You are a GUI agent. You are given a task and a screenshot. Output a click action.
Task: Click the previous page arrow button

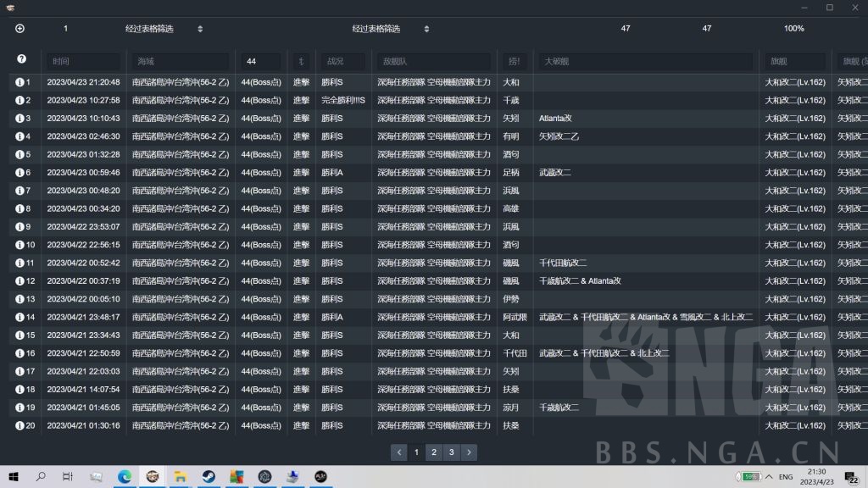tap(398, 452)
